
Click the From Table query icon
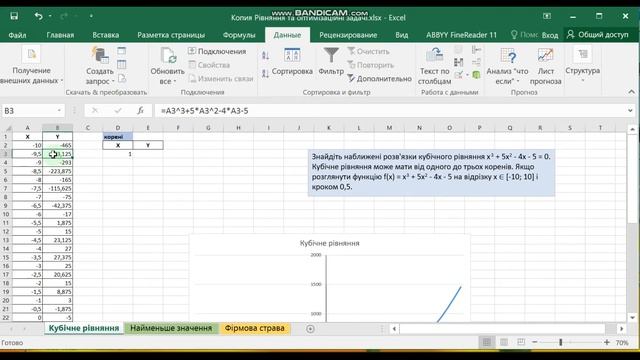coord(122,64)
